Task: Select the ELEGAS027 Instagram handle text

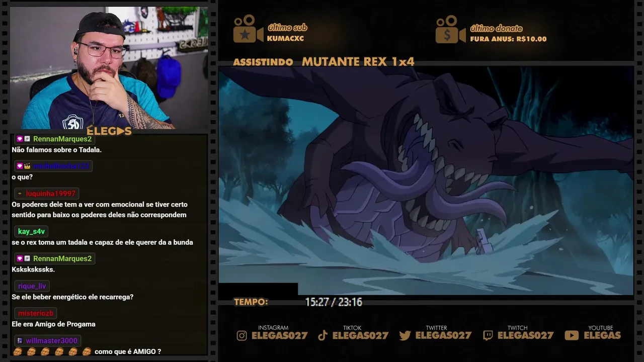Action: pyautogui.click(x=279, y=335)
